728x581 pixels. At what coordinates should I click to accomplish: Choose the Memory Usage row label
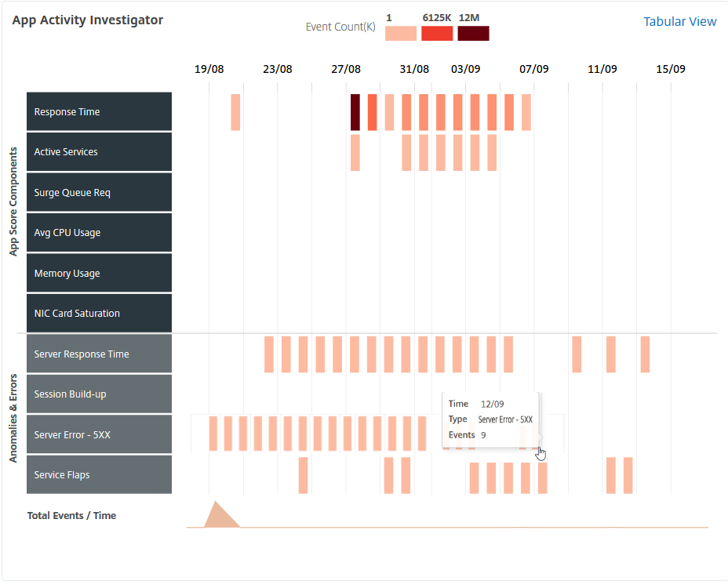(x=100, y=273)
